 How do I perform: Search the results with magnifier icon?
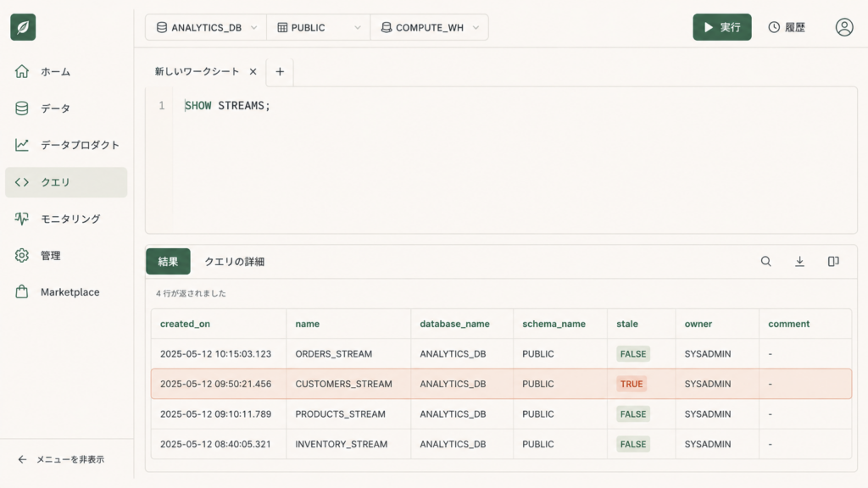click(765, 261)
